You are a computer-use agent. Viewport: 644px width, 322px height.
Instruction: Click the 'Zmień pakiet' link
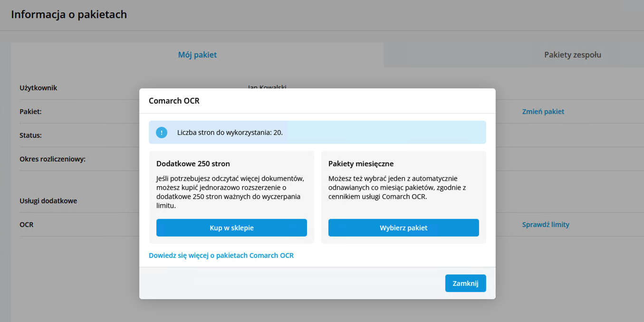pos(543,112)
